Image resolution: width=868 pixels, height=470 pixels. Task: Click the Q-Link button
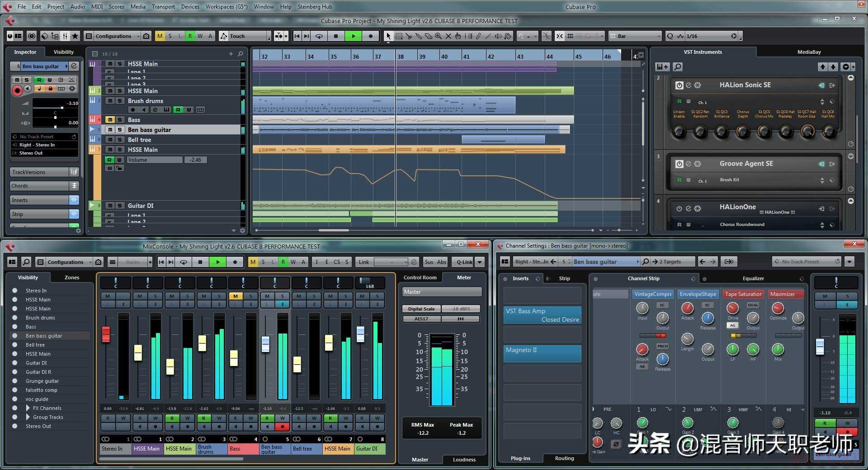coord(464,262)
